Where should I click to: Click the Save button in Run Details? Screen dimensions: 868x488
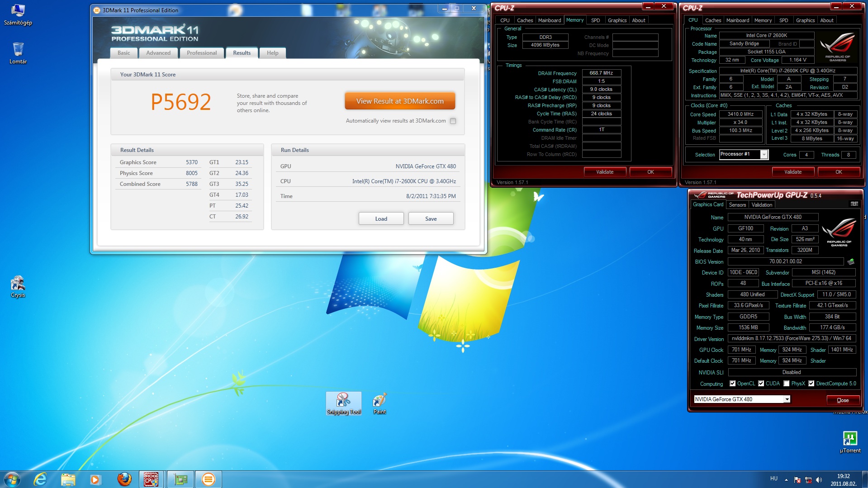coord(431,219)
